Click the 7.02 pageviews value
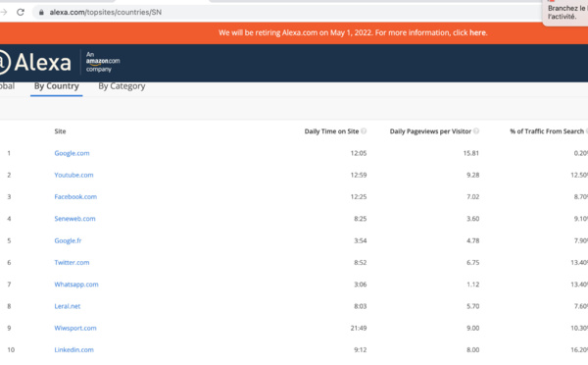This screenshot has width=588, height=365. tap(473, 197)
